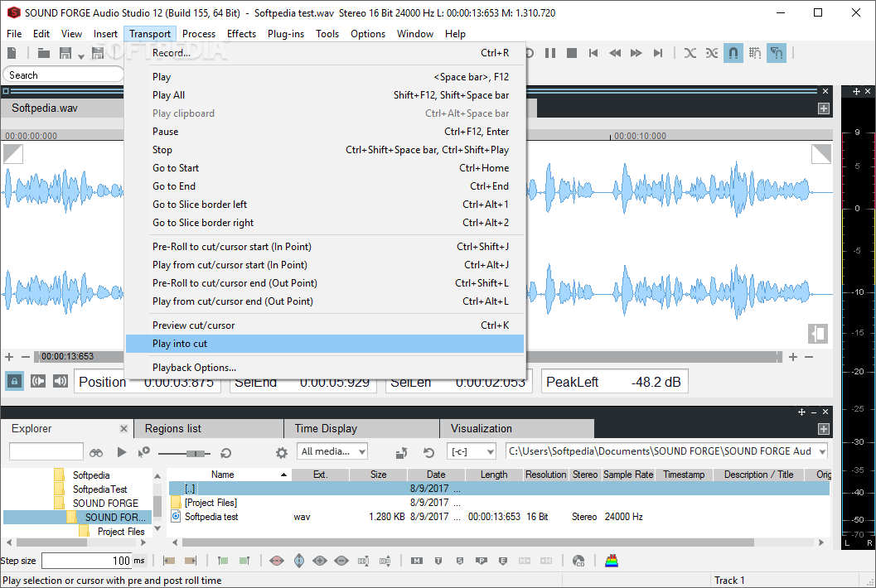The height and width of the screenshot is (588, 876).
Task: Click the Explorer preview Play triangle
Action: coord(121,451)
